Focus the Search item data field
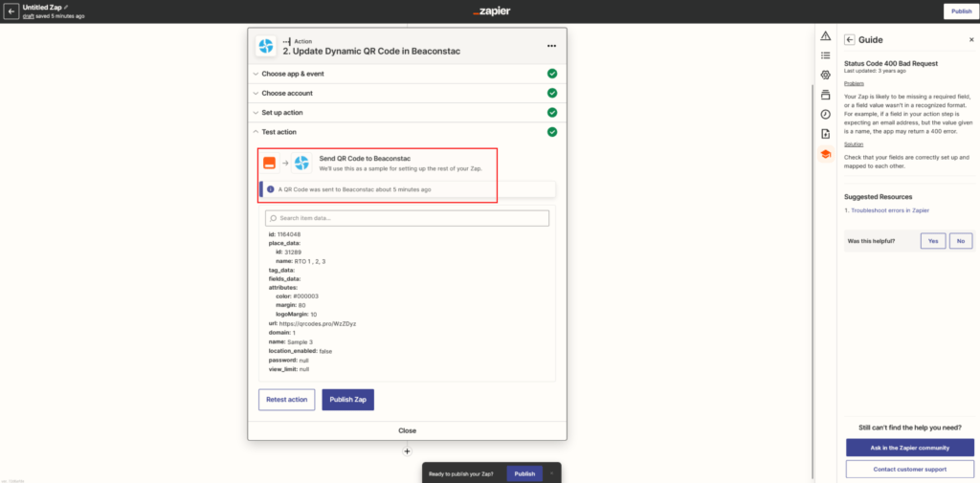Image resolution: width=980 pixels, height=483 pixels. [x=407, y=218]
